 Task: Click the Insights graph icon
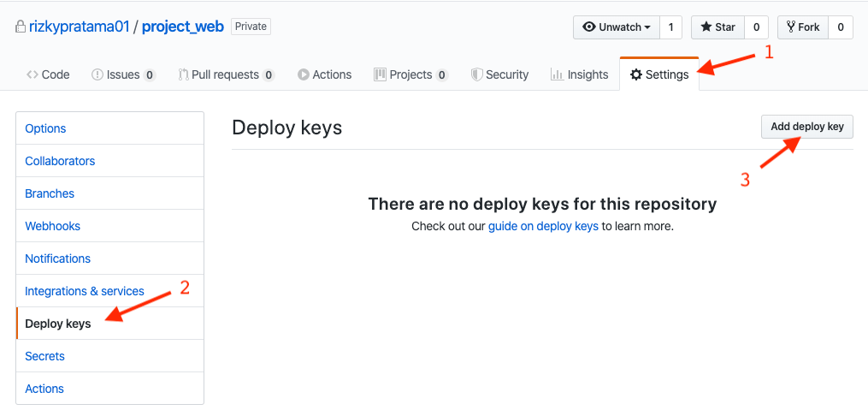point(557,74)
